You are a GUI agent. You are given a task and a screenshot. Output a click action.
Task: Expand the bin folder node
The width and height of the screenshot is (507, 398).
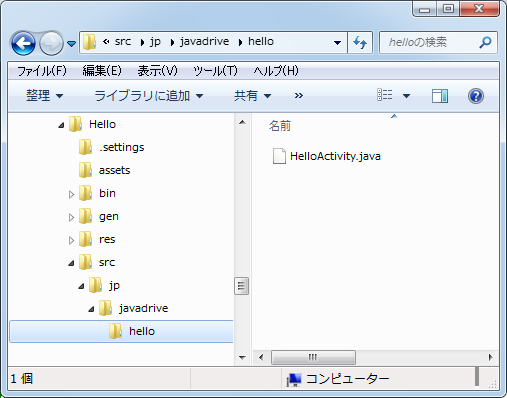click(x=71, y=194)
